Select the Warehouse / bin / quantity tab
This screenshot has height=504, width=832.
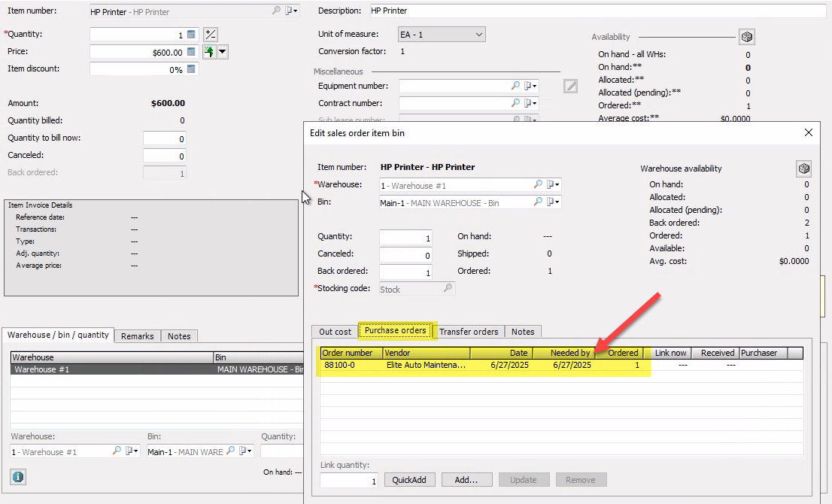58,335
